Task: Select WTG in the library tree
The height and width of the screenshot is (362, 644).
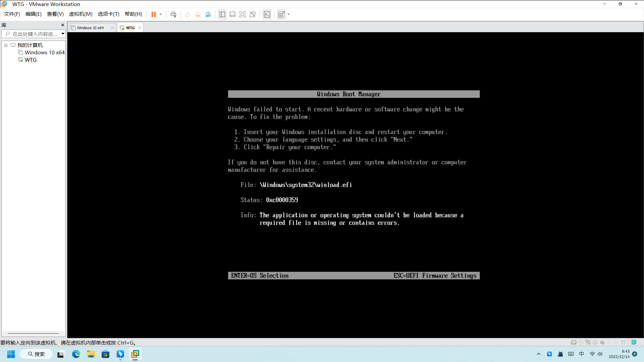Action: [31, 60]
